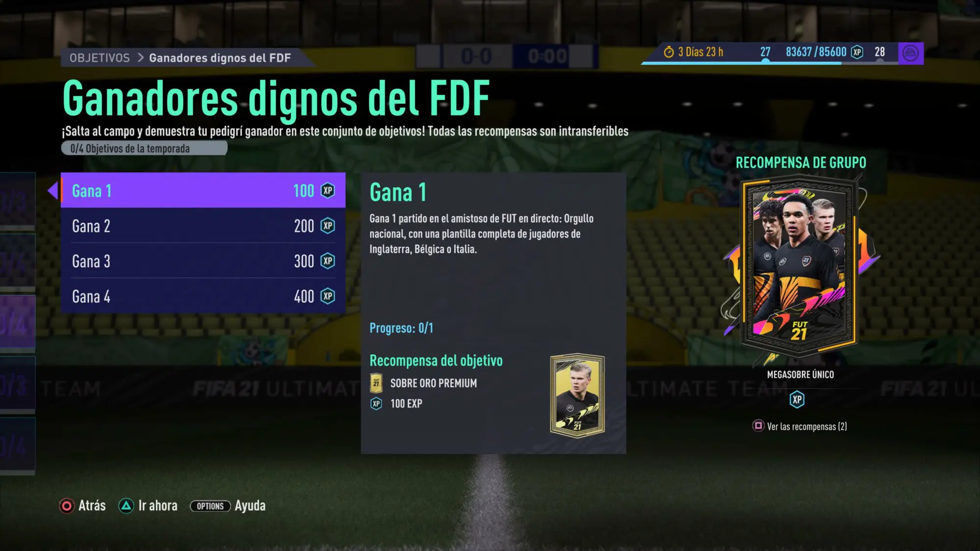Click the breadcrumb chevron after OBJETIVOS

click(140, 58)
